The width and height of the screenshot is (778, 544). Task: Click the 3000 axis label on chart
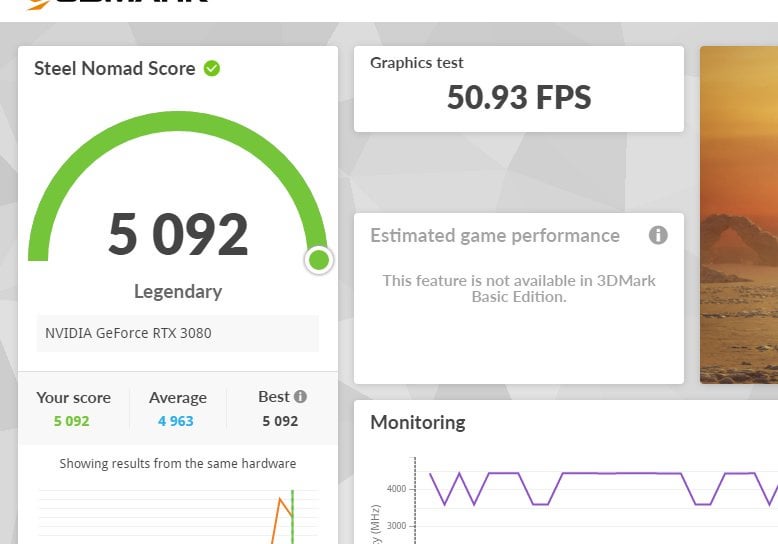pos(396,526)
